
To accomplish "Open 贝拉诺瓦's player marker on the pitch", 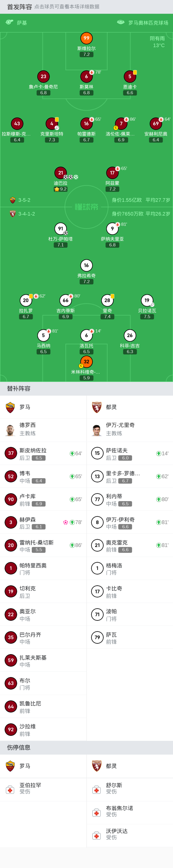I will (x=147, y=300).
